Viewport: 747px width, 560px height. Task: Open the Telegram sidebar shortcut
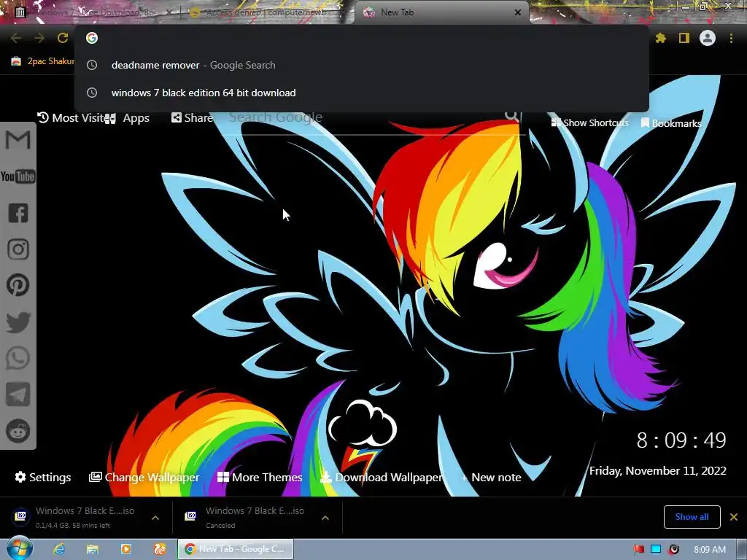point(18,394)
